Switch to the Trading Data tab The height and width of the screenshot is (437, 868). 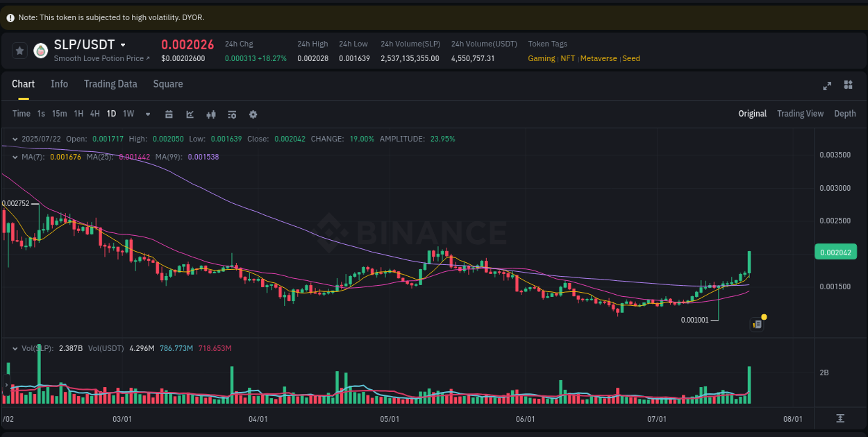click(x=110, y=84)
